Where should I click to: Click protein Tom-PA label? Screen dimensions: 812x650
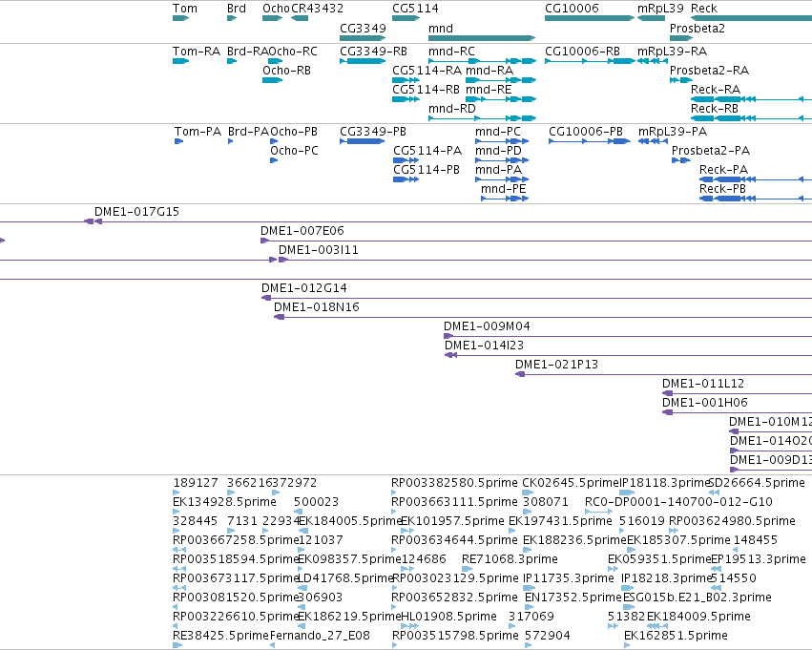coord(198,132)
